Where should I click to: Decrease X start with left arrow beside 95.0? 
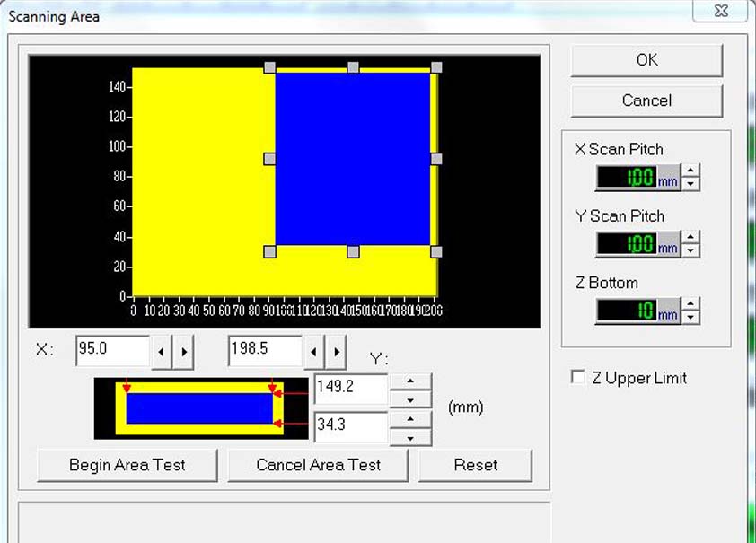click(x=161, y=352)
